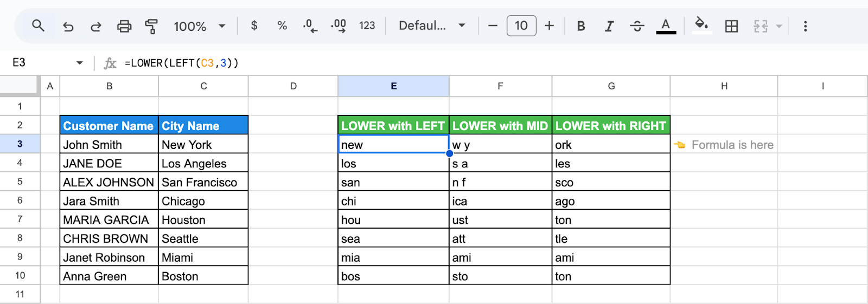Decrease font size with minus button
Image resolution: width=868 pixels, height=304 pixels.
(493, 25)
